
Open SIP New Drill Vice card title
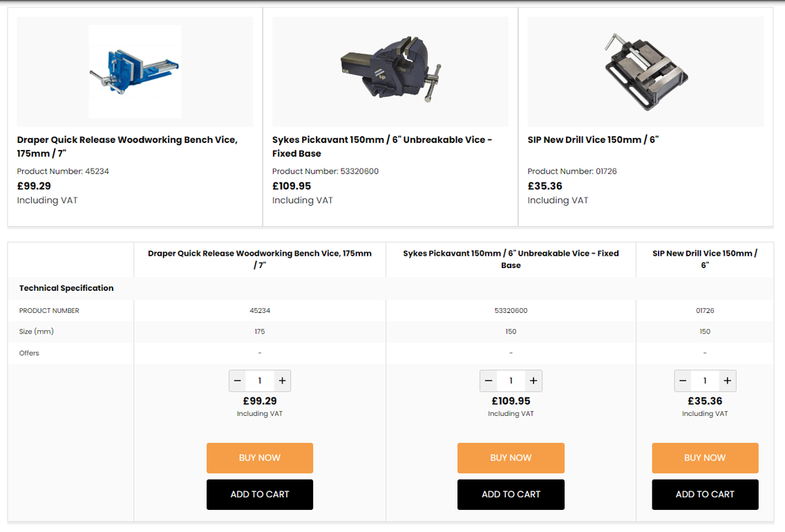click(594, 140)
